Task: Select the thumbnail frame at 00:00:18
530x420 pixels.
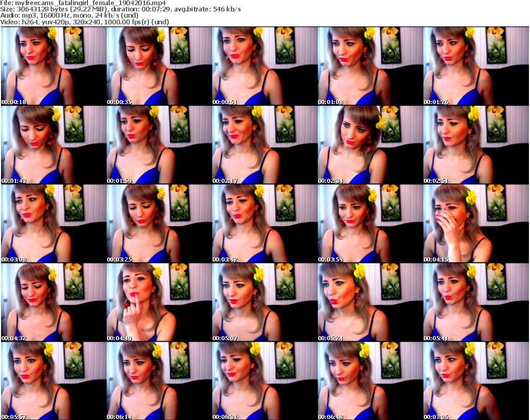Action: tap(54, 66)
